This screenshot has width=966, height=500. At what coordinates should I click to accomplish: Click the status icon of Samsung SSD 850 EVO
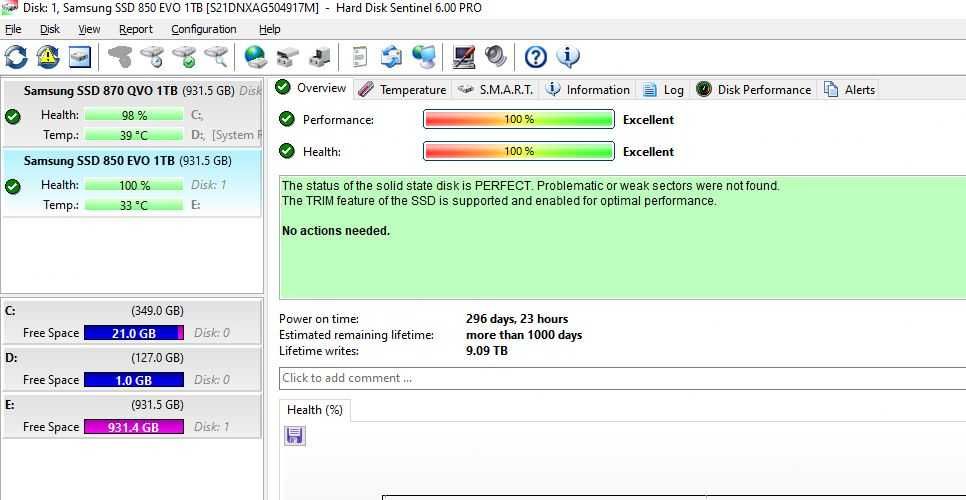(12, 187)
